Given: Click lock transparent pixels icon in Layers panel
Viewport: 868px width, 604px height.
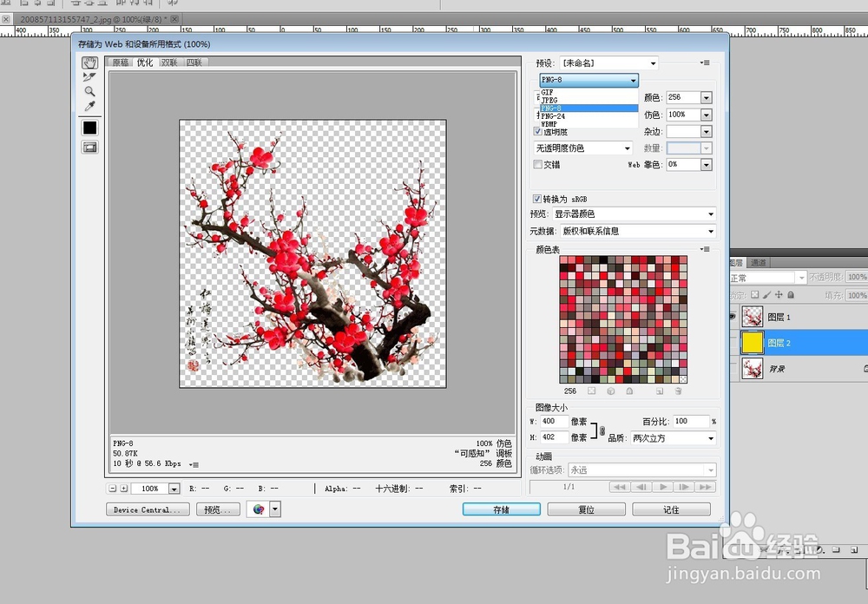Looking at the screenshot, I should point(754,294).
